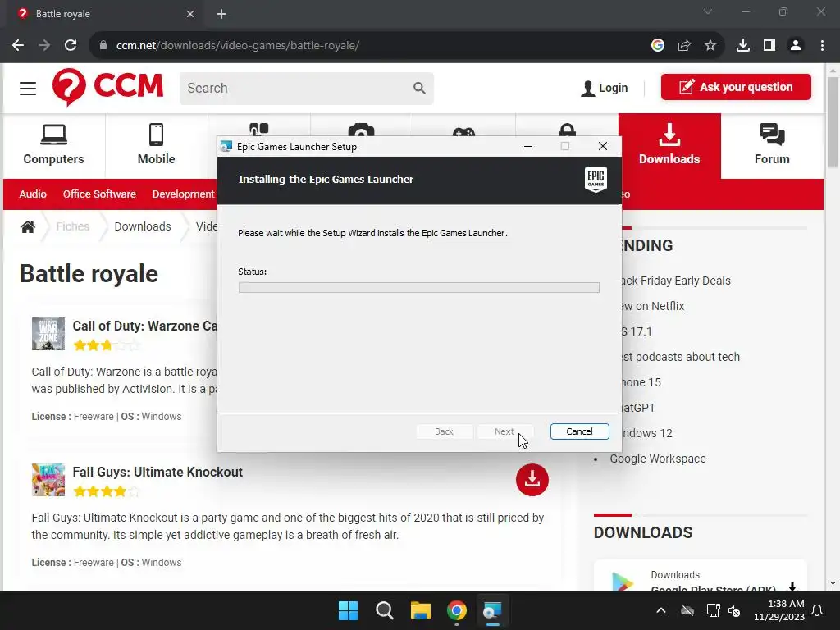Screen dimensions: 840x630
Task: Open the Mobile category
Action: point(156,145)
